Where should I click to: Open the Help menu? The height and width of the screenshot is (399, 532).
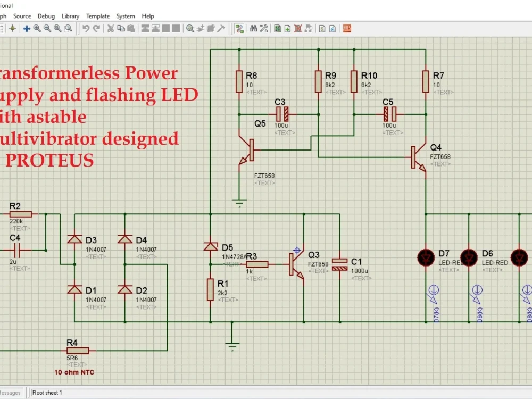[x=147, y=16]
